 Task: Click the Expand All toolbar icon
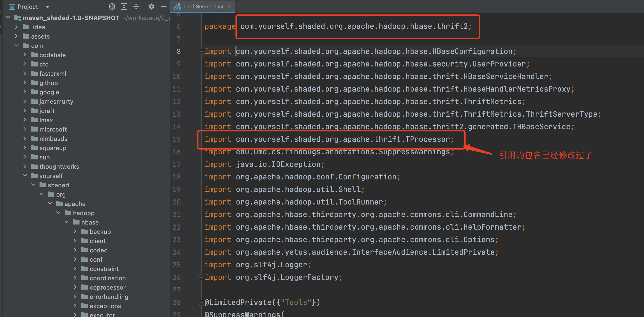pos(124,7)
